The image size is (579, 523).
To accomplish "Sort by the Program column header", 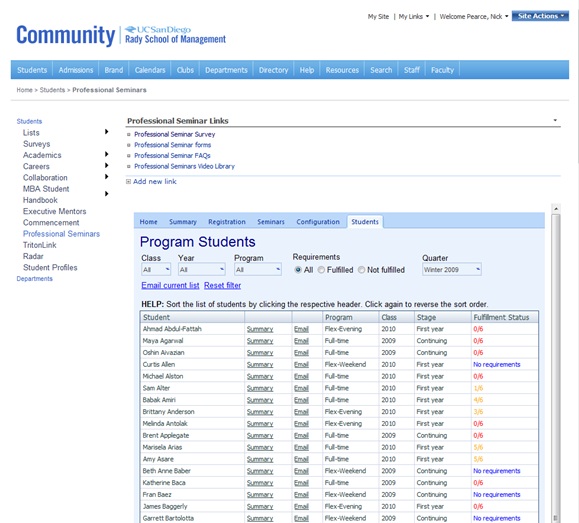I will (350, 317).
